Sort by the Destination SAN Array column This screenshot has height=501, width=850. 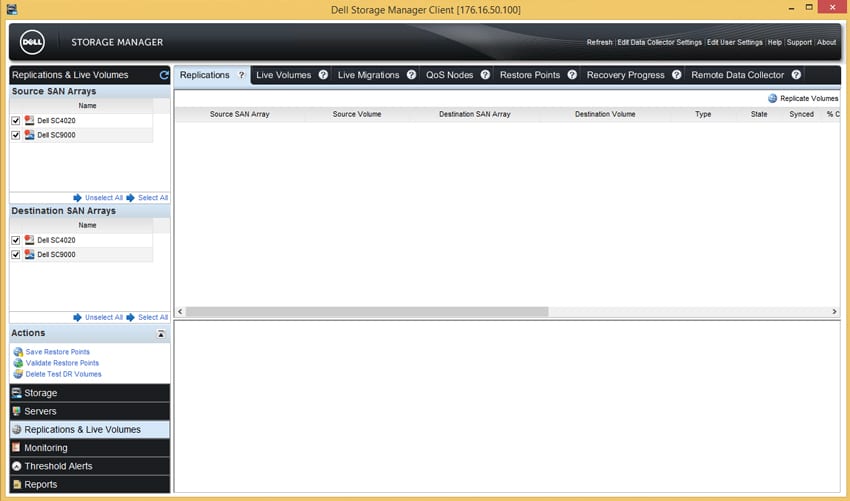click(x=475, y=114)
